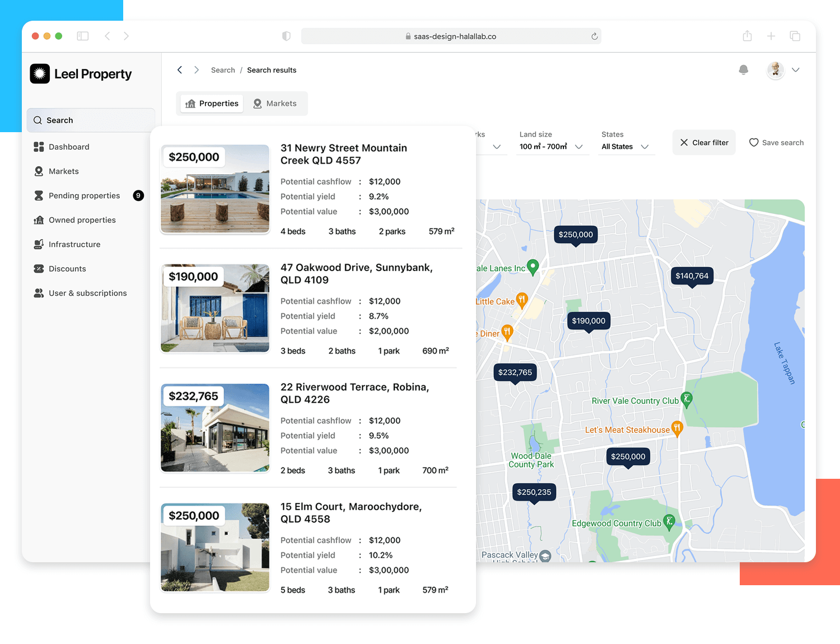The width and height of the screenshot is (840, 644).
Task: Click the Clear filter button
Action: click(704, 143)
